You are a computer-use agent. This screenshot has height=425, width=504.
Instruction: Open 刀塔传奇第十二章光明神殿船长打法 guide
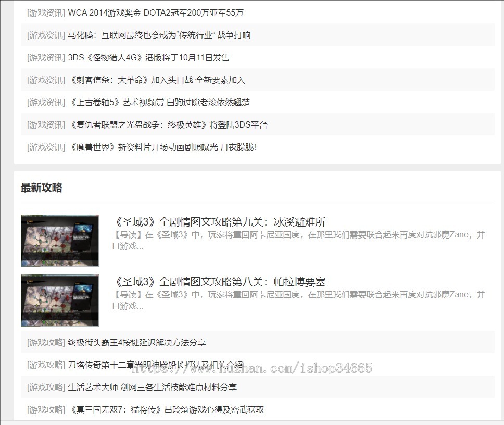[x=156, y=365]
